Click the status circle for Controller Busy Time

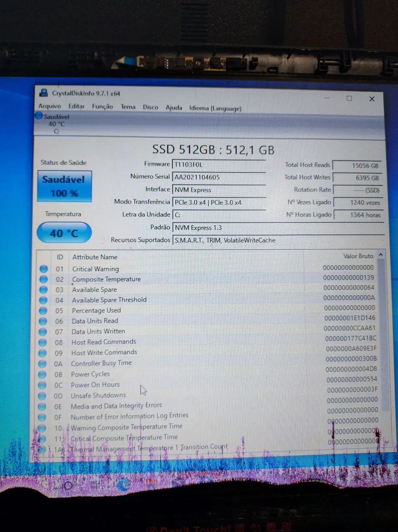(42, 364)
